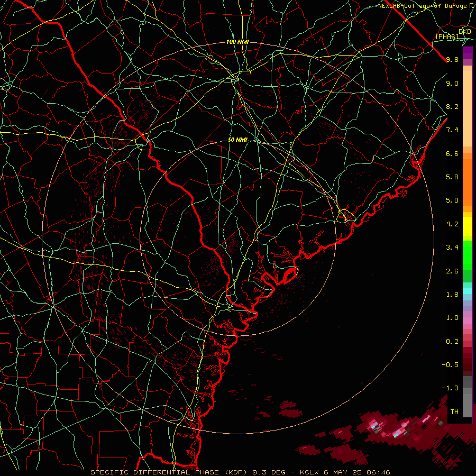Click the 1.8 scale value
476x476 pixels.
452,295
